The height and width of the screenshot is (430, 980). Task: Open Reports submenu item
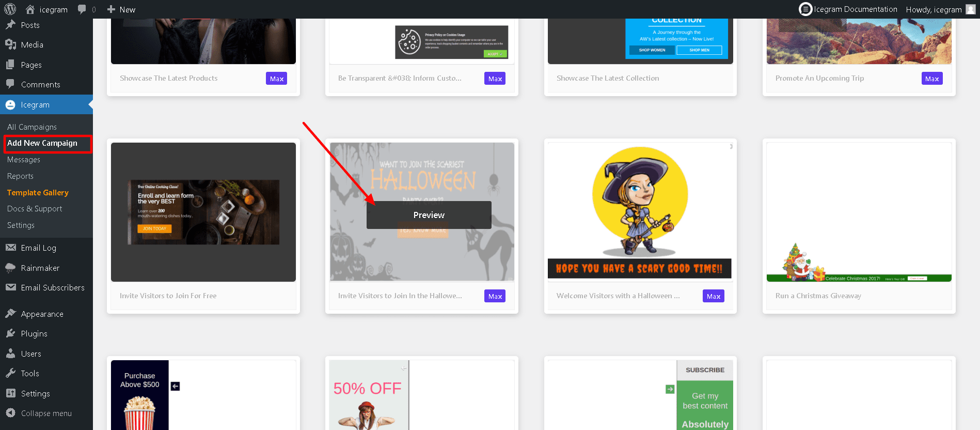20,176
